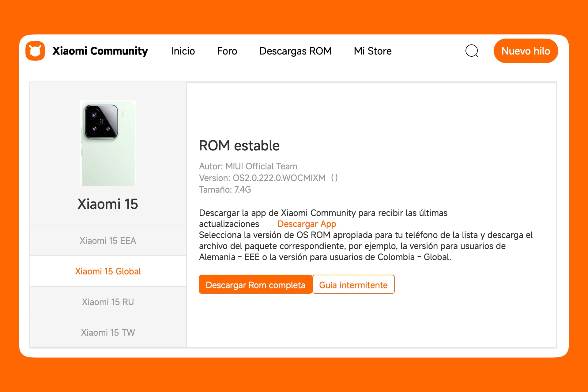Select the Xiaomi 15 EEA variant

(x=108, y=241)
